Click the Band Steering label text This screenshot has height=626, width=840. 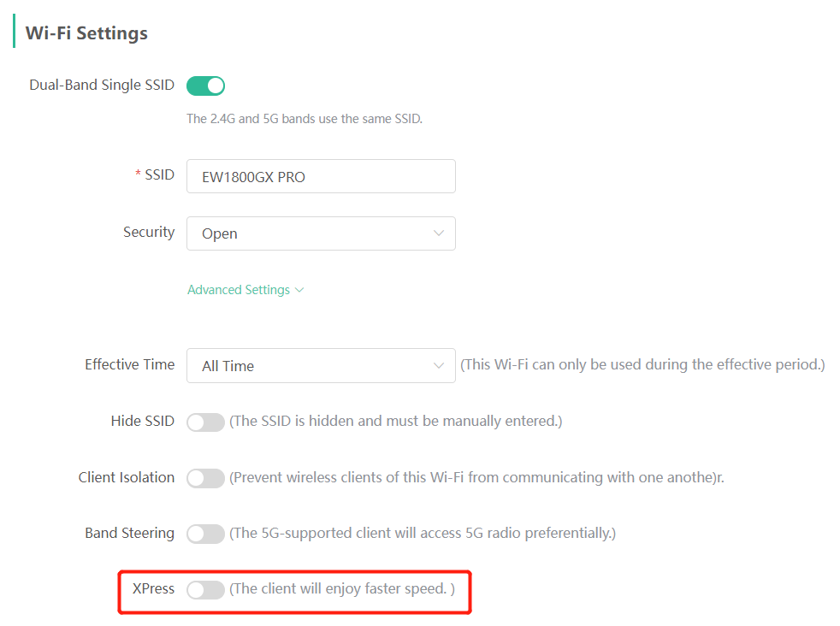click(129, 533)
